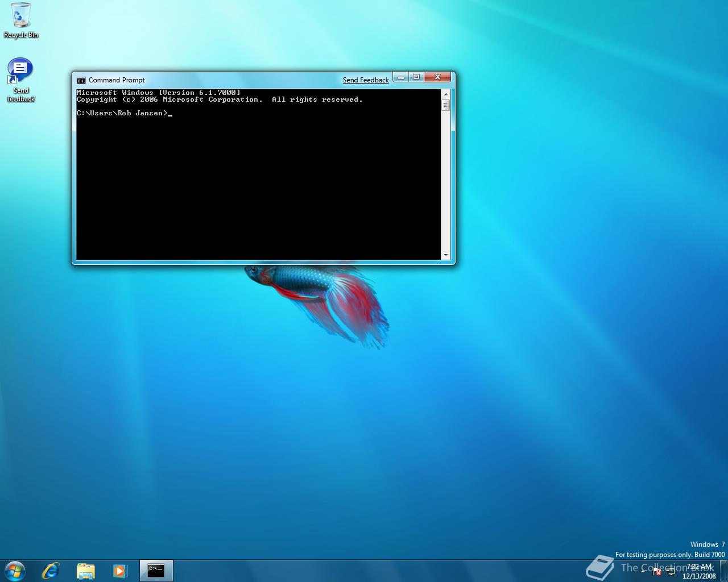Viewport: 728px width, 582px height.
Task: Select the Send feedback desktop shortcut
Action: click(20, 80)
